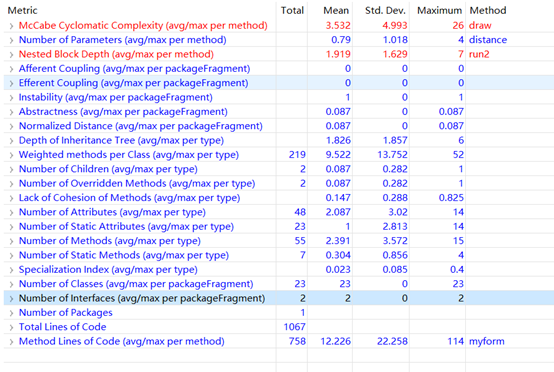Expand Number of Classes row
Viewport: 554px width, 372px height.
(x=11, y=284)
